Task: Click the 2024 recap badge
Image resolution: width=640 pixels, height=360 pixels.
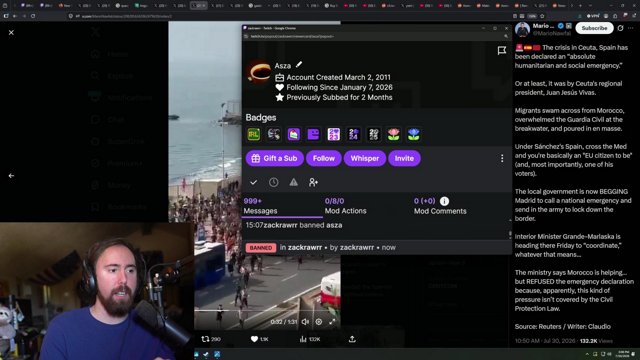Action: (353, 134)
